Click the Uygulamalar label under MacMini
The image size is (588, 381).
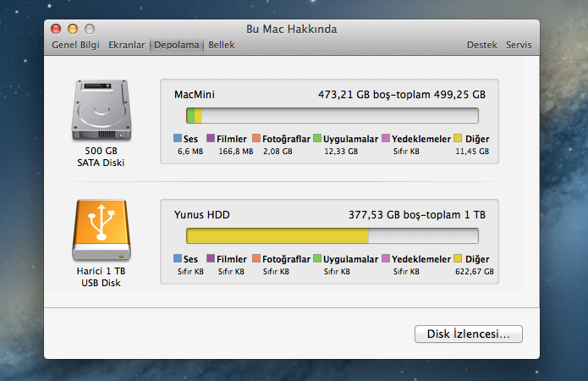[350, 139]
